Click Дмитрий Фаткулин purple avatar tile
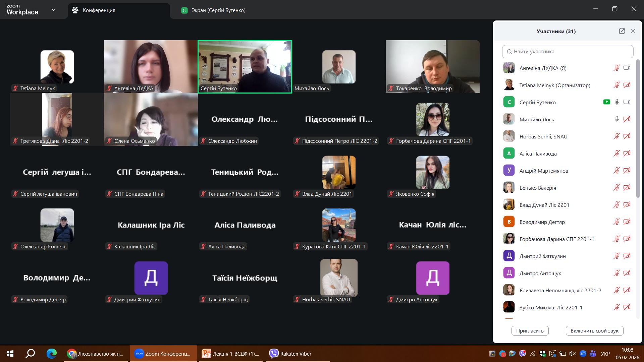644x362 pixels. click(151, 278)
